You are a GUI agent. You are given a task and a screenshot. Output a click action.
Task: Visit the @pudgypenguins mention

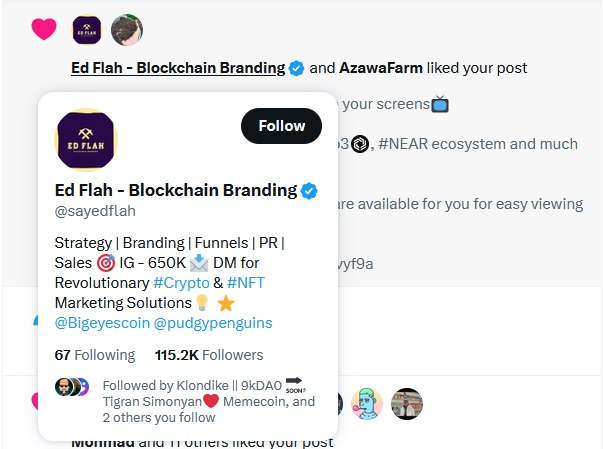click(212, 323)
